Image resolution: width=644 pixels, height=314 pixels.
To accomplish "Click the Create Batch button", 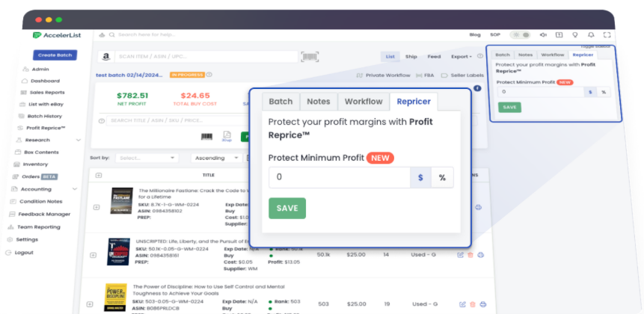I will point(55,55).
